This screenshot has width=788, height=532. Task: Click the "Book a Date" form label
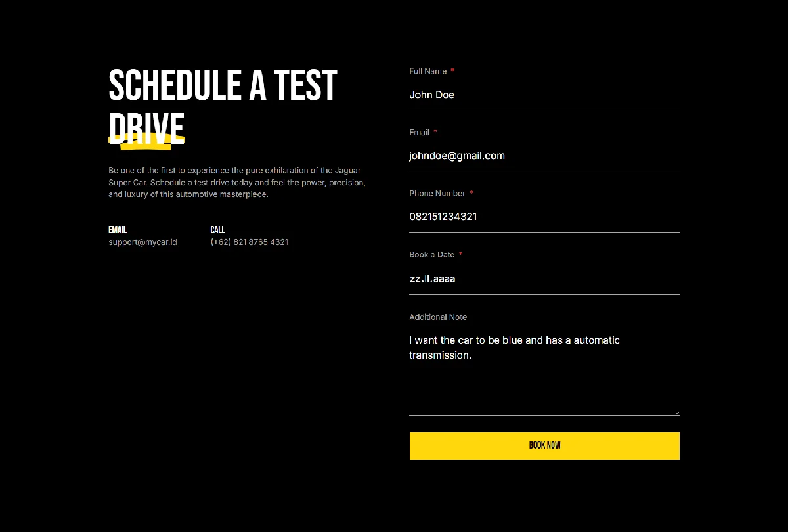[x=431, y=255]
